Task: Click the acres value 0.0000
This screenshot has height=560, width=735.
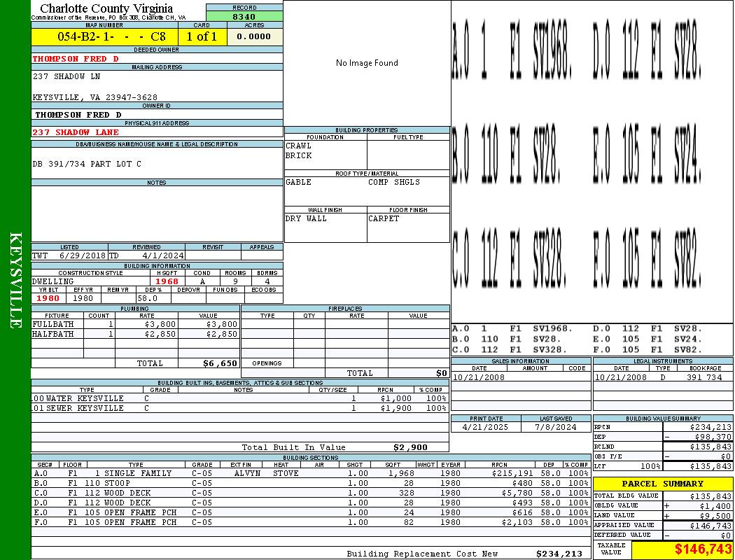Action: click(253, 36)
